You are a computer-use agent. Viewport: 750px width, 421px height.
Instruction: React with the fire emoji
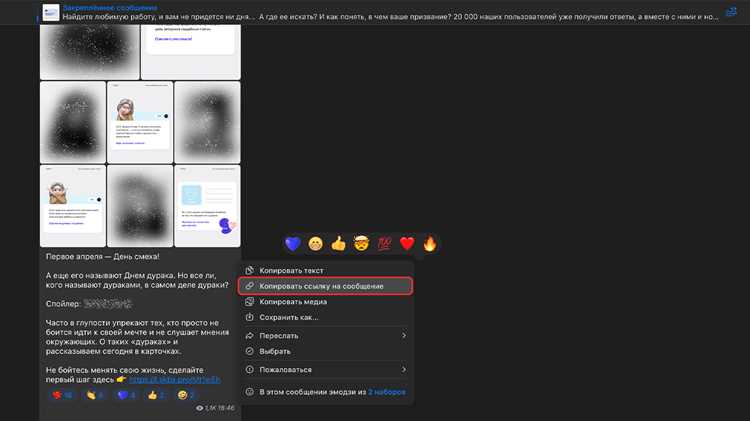tap(430, 244)
